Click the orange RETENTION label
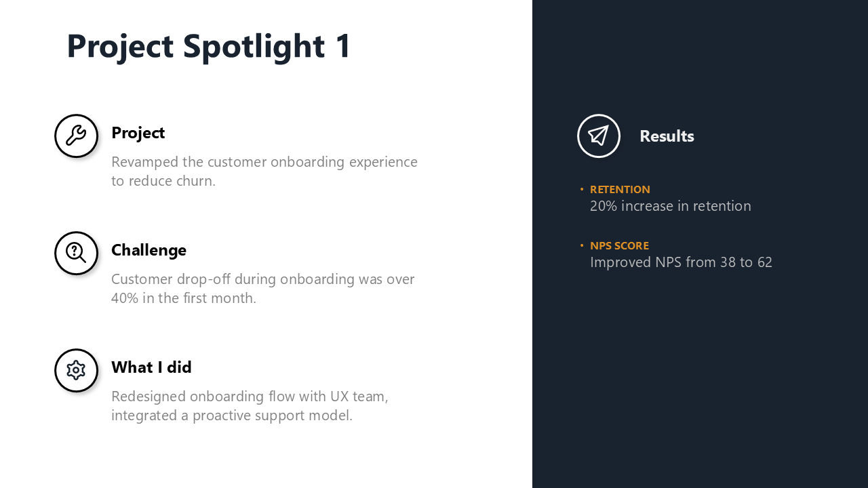The height and width of the screenshot is (488, 868). [620, 190]
